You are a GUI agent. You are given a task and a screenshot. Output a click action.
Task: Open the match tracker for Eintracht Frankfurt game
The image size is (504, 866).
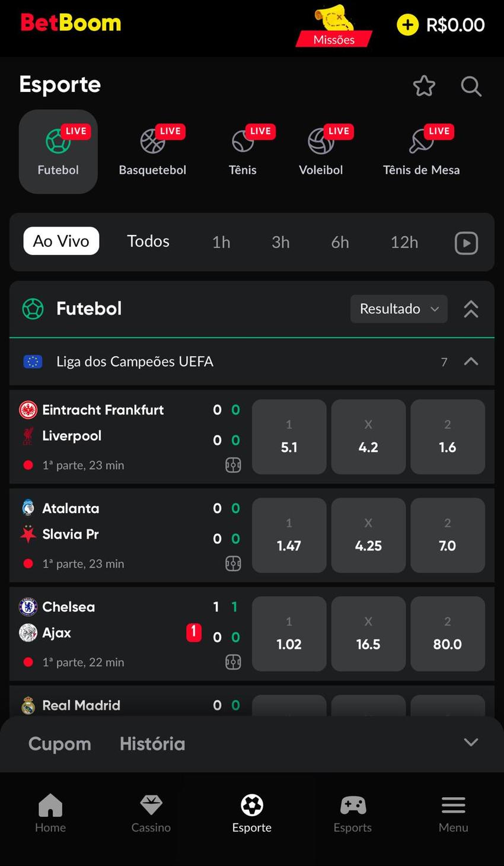pos(233,465)
